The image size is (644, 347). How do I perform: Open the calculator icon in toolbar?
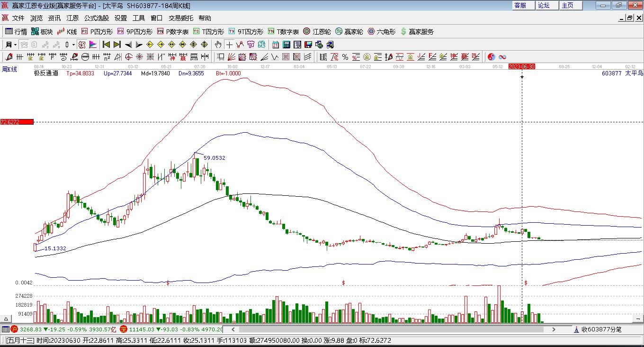[286, 45]
